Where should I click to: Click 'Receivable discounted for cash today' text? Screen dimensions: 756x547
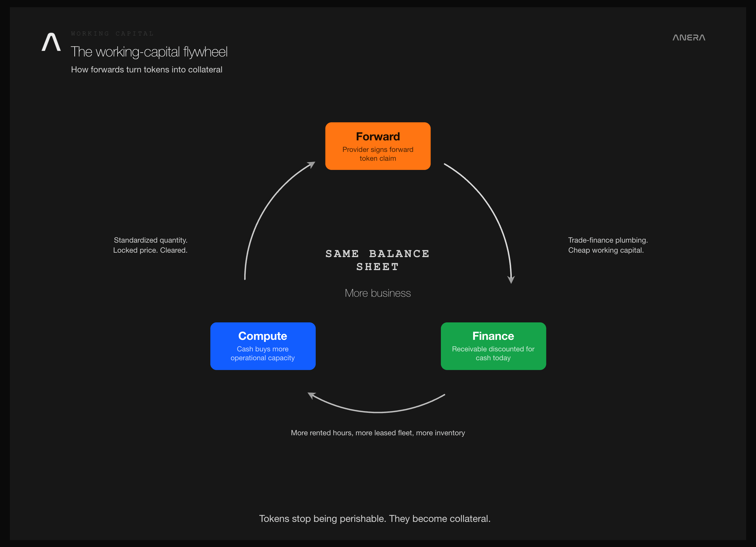493,353
